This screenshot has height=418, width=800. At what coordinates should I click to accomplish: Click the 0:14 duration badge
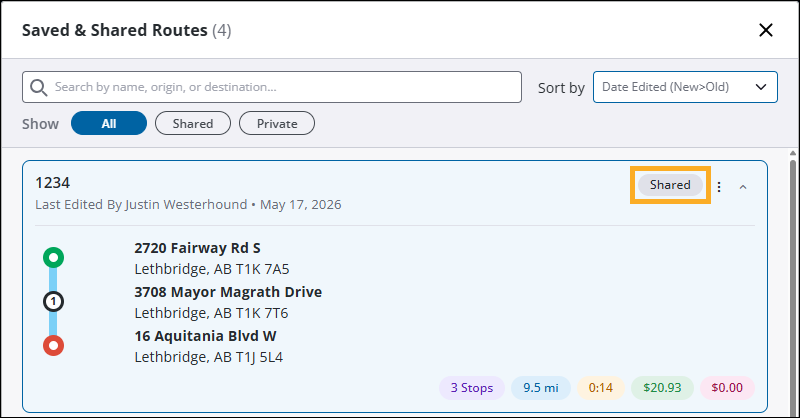tap(601, 388)
